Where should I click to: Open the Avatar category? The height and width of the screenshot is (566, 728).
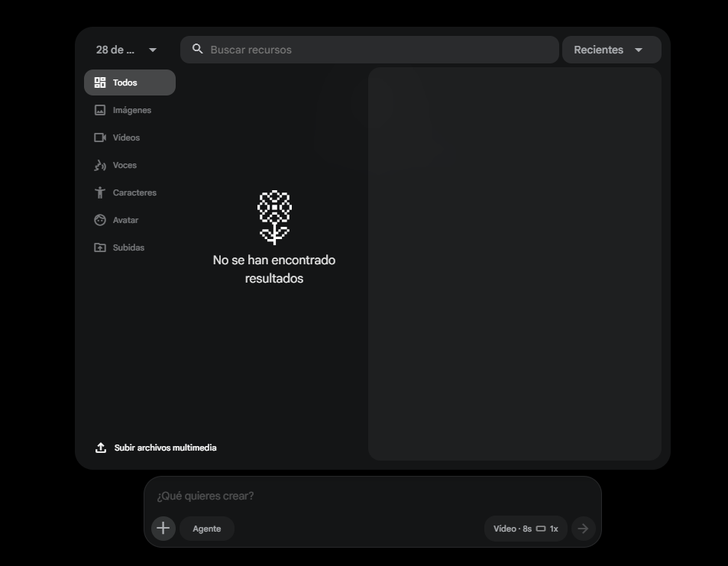pyautogui.click(x=130, y=220)
